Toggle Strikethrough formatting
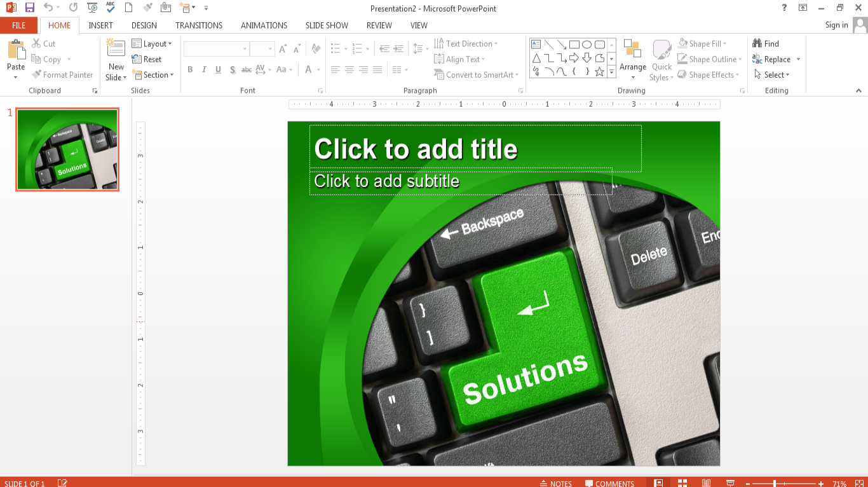The height and width of the screenshot is (487, 868). coord(247,70)
